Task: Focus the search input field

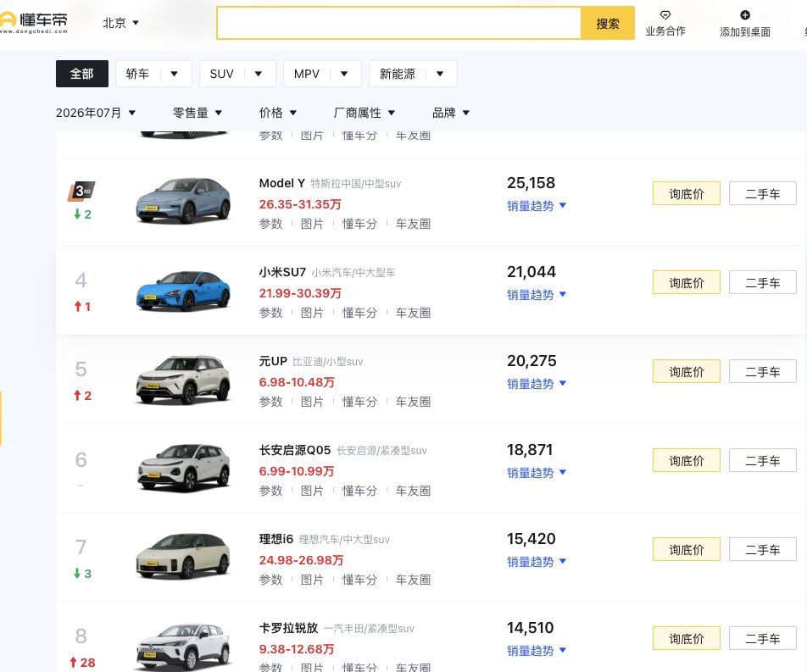Action: click(399, 23)
